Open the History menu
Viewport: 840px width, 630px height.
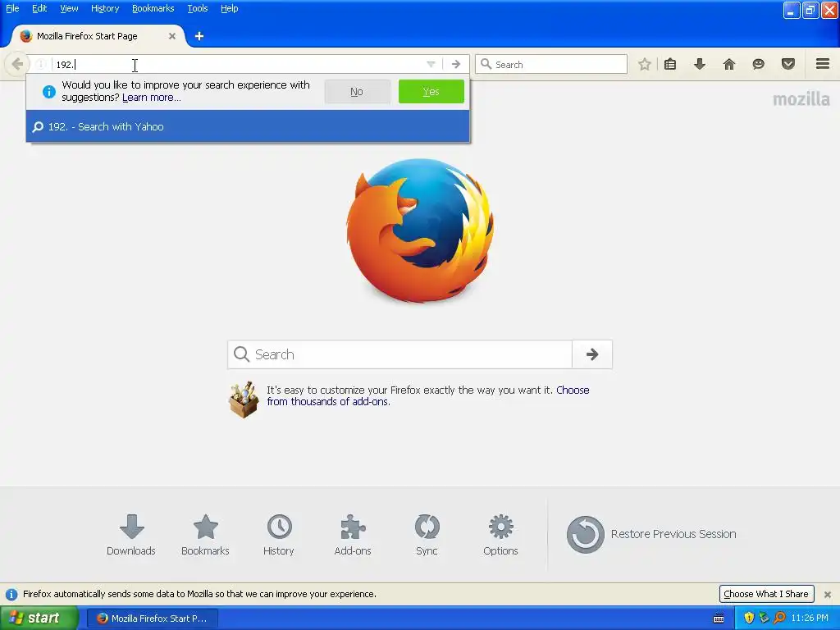(105, 8)
